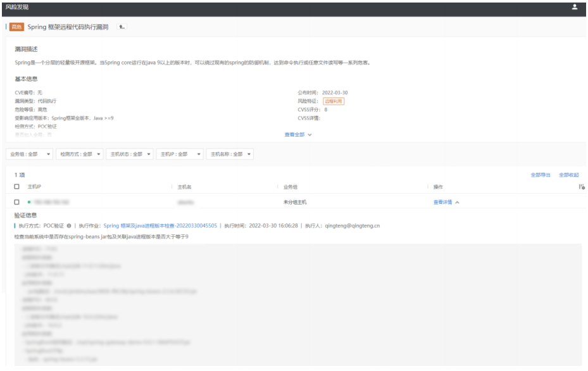Click the 基本信息 section heading
The height and width of the screenshot is (371, 588).
coord(26,79)
